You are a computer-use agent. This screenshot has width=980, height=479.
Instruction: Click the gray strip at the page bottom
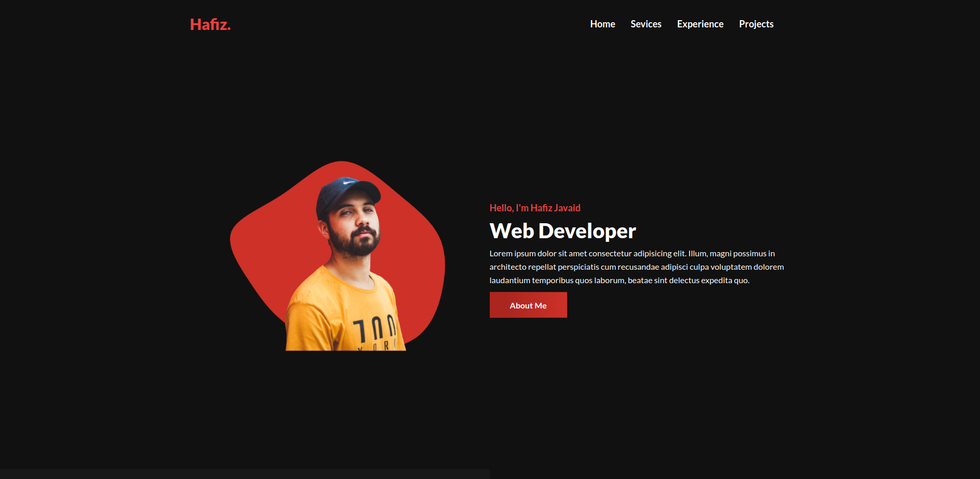pos(244,474)
